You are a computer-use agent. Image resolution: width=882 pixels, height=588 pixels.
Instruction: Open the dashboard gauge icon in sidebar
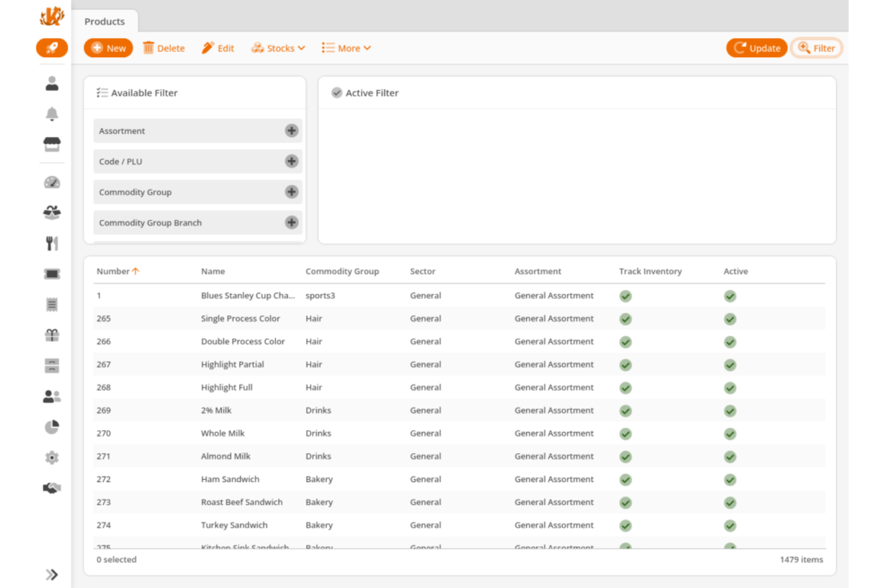click(x=52, y=182)
